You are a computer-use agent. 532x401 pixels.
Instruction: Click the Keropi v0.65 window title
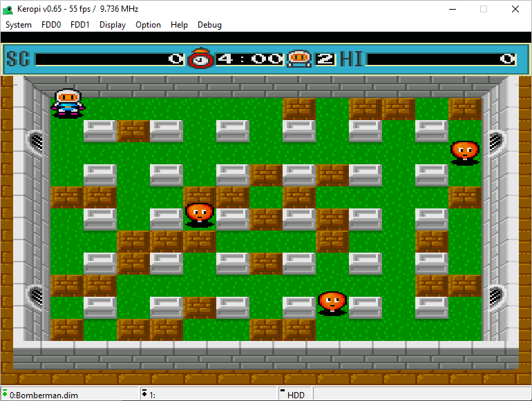(x=77, y=9)
